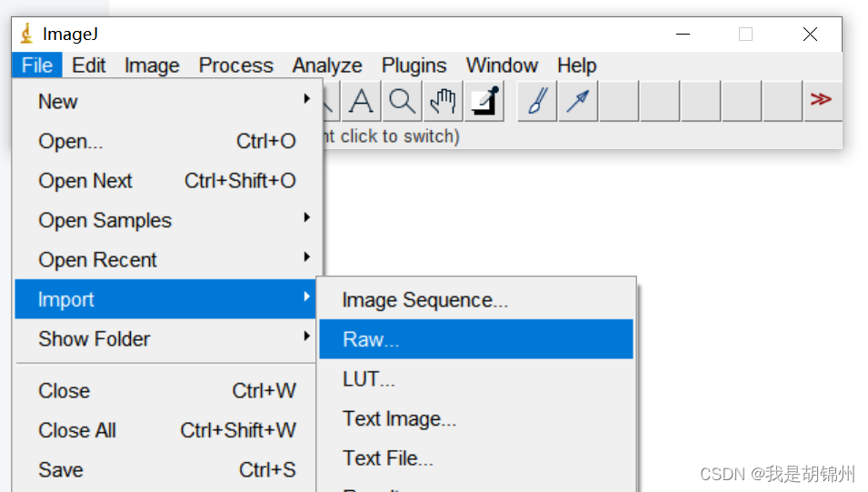Choose Close from File menu
Viewport: 868px width, 492px height.
(165, 391)
